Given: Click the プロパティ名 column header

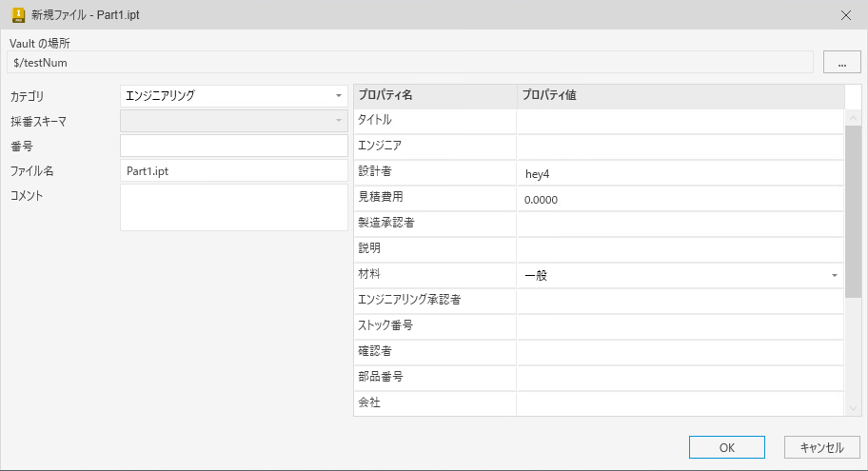Looking at the screenshot, I should pyautogui.click(x=435, y=96).
